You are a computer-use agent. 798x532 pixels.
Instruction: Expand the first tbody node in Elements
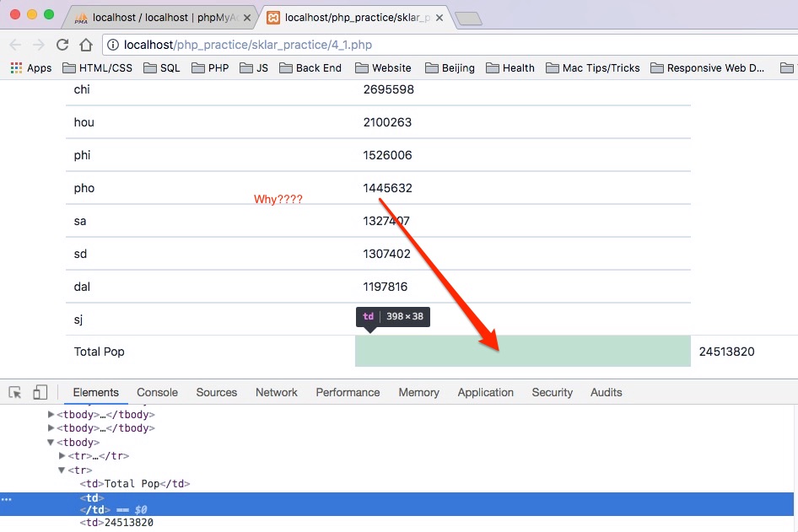(x=51, y=414)
